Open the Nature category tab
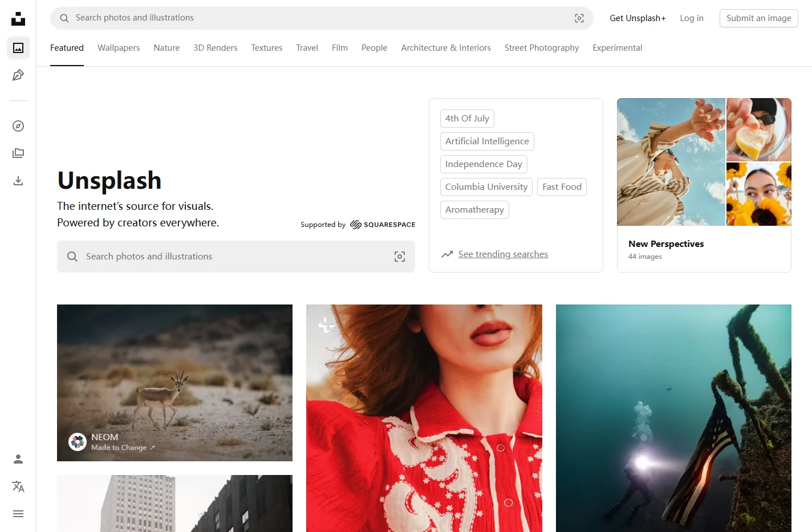 [x=167, y=48]
